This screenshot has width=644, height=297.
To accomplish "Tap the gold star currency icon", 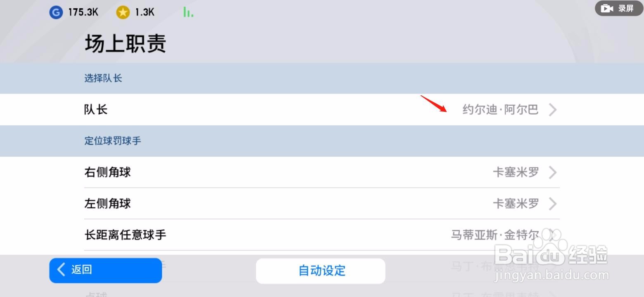I will click(x=123, y=12).
